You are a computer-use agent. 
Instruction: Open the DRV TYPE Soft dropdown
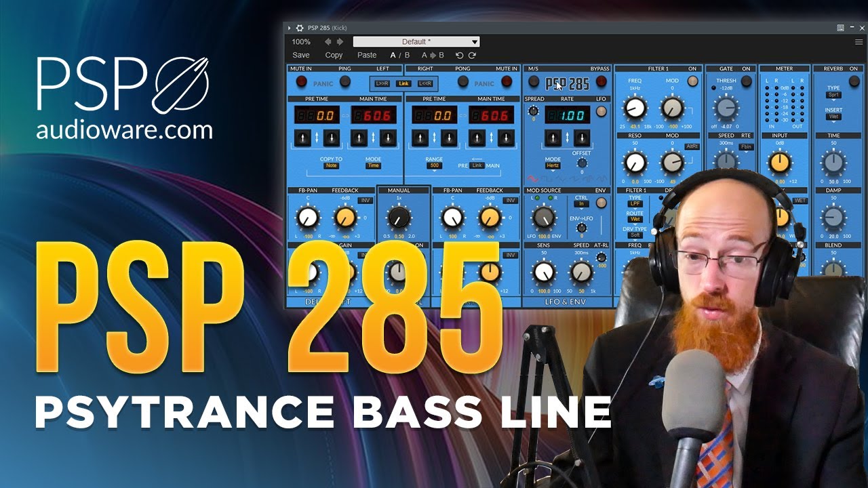click(x=635, y=235)
